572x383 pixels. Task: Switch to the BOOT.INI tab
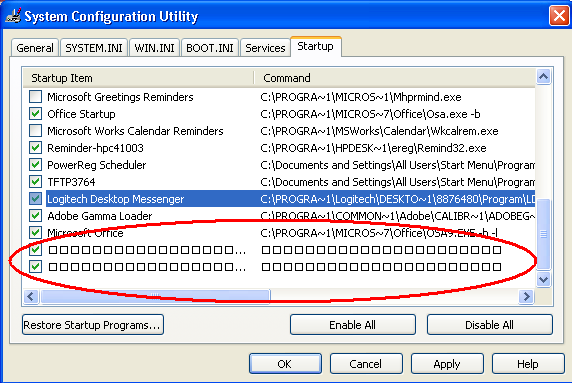tap(210, 48)
